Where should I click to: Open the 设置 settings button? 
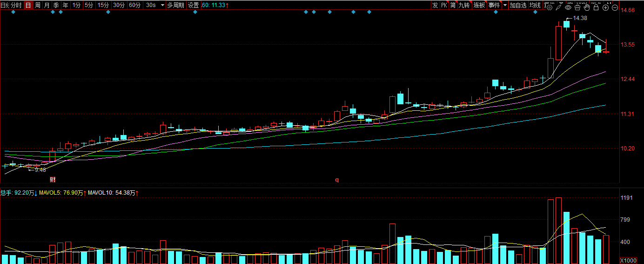pos(194,5)
